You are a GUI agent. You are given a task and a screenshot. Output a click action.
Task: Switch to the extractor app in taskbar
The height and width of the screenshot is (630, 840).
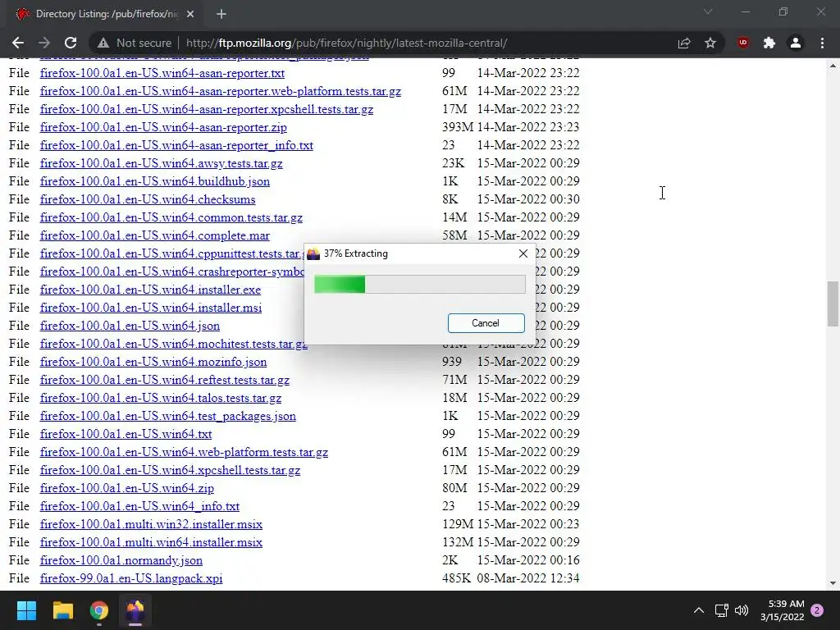[135, 610]
